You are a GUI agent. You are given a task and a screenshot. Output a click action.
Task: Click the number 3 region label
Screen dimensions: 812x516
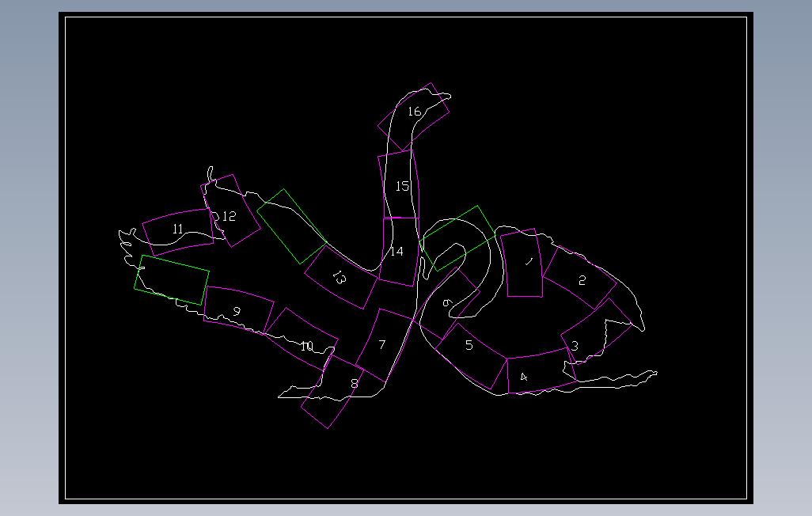click(575, 346)
